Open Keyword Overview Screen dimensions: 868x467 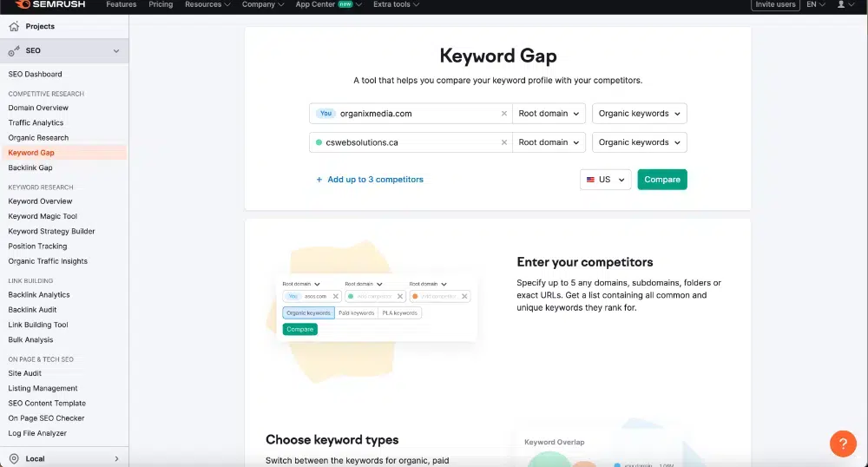pyautogui.click(x=40, y=201)
